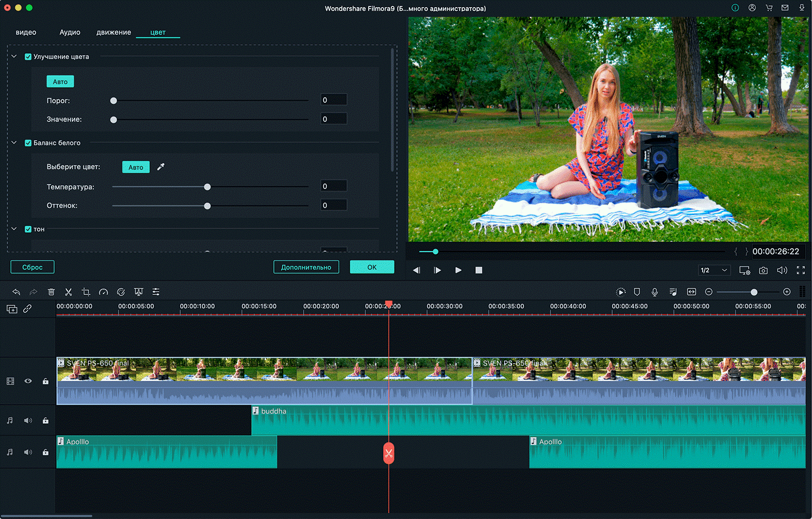Collapse the тон section
Viewport: 812px width, 519px height.
[14, 229]
